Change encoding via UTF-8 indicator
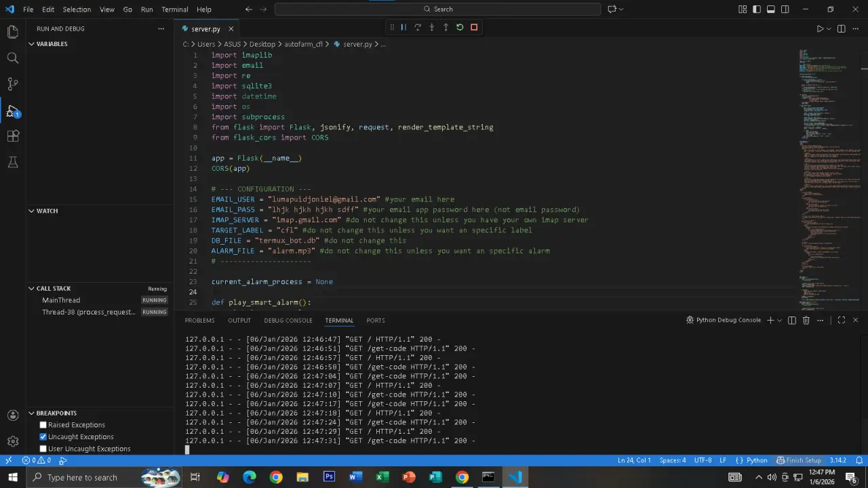Image resolution: width=868 pixels, height=488 pixels. pyautogui.click(x=703, y=460)
